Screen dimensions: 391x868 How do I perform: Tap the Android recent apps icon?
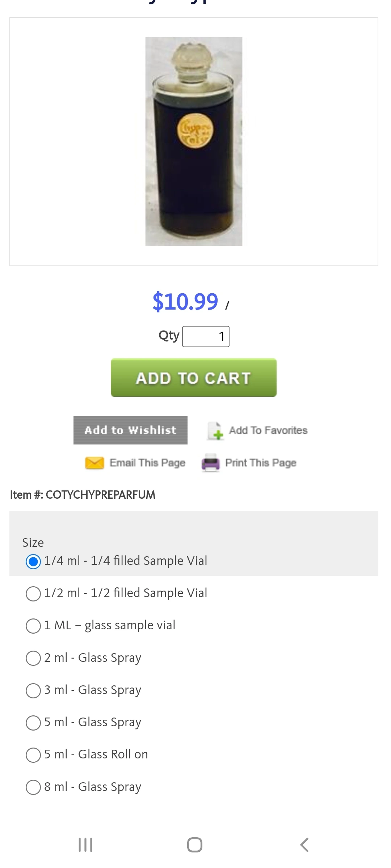pyautogui.click(x=85, y=845)
